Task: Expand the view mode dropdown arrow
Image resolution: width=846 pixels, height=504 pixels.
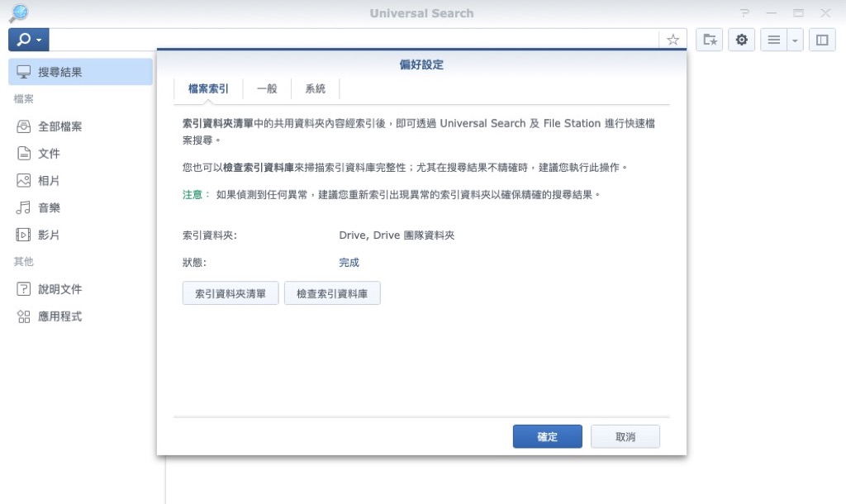Action: (x=795, y=40)
